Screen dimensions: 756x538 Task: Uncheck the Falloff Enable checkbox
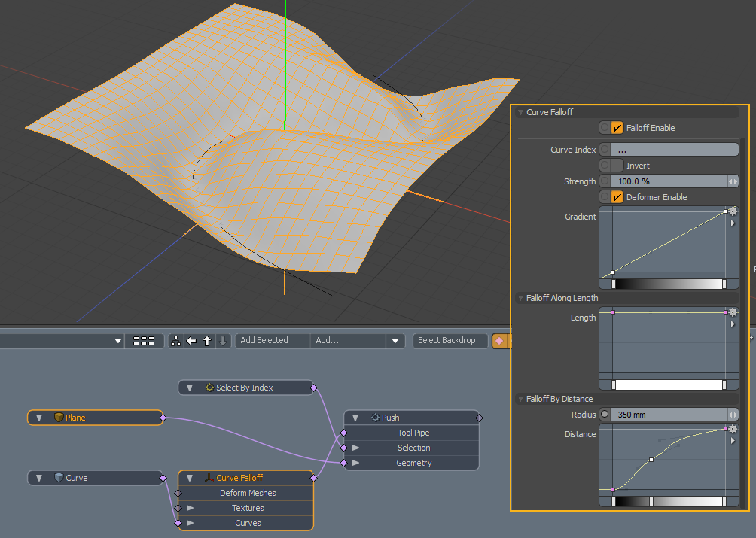617,128
